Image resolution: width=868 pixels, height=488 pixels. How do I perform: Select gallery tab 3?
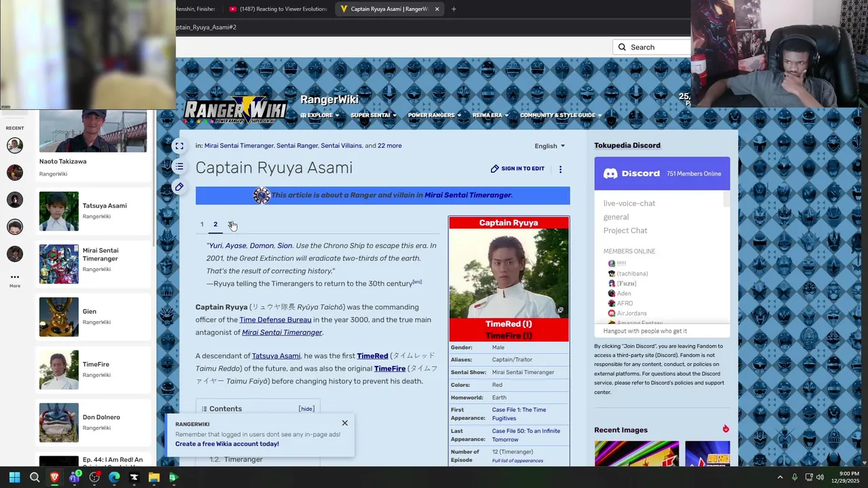pos(230,224)
